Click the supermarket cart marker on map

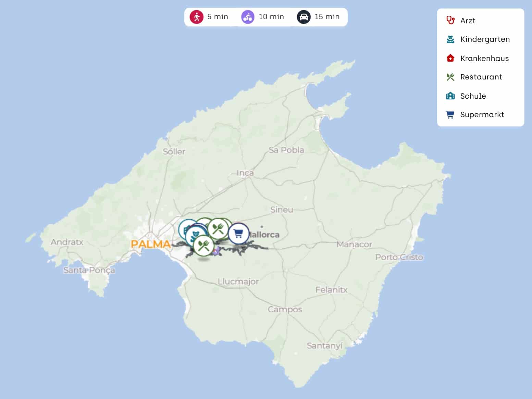238,234
